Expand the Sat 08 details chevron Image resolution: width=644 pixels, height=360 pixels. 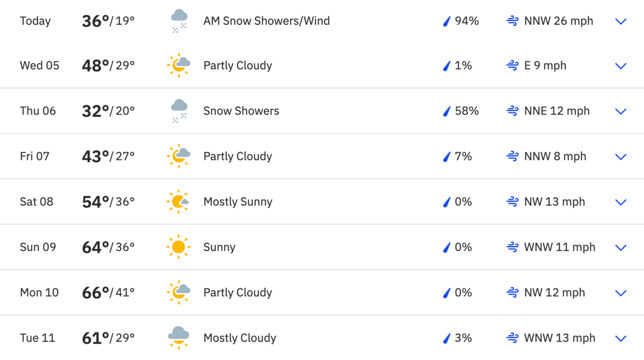pyautogui.click(x=621, y=202)
